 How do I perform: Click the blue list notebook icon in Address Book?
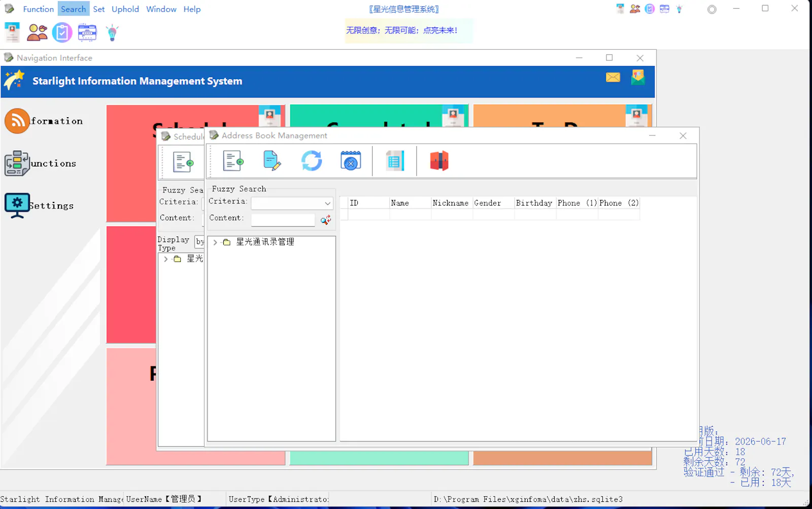click(395, 161)
